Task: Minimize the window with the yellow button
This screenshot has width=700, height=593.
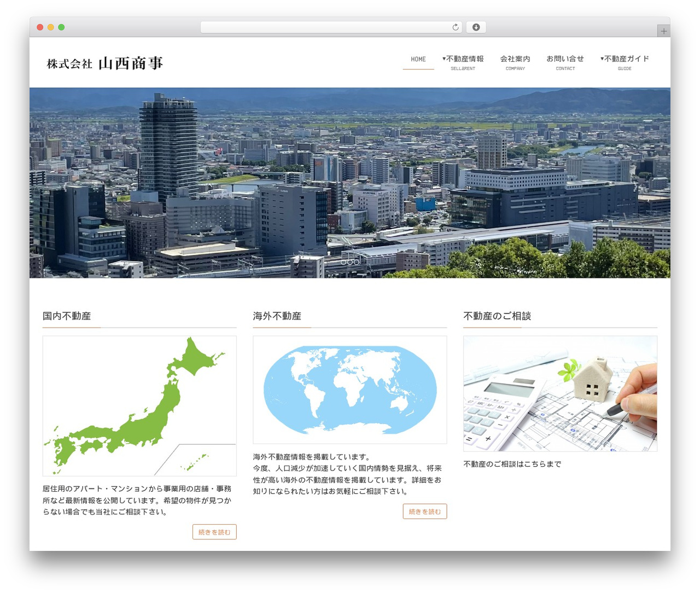Action: click(50, 27)
